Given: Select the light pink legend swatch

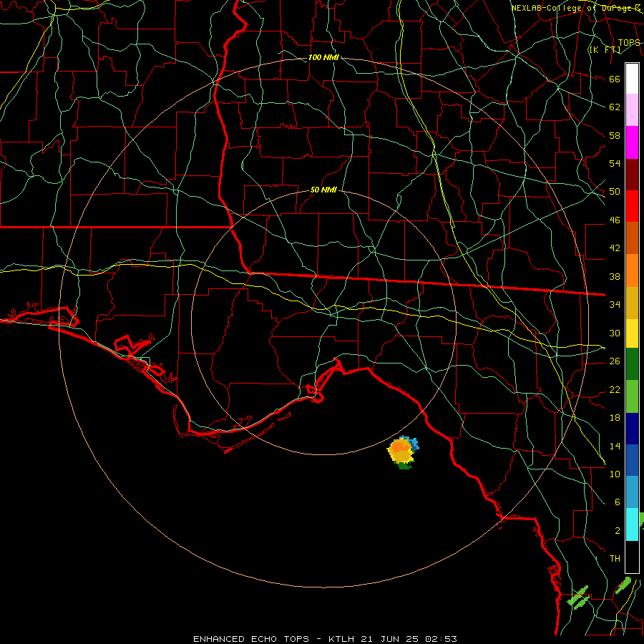Looking at the screenshot, I should pos(632,110).
